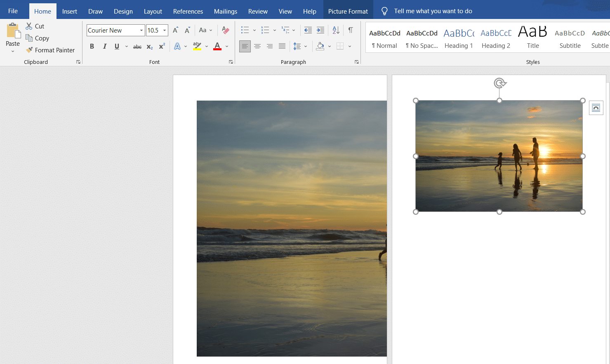Clear all formatting eraser icon
610x364 pixels.
pos(225,30)
